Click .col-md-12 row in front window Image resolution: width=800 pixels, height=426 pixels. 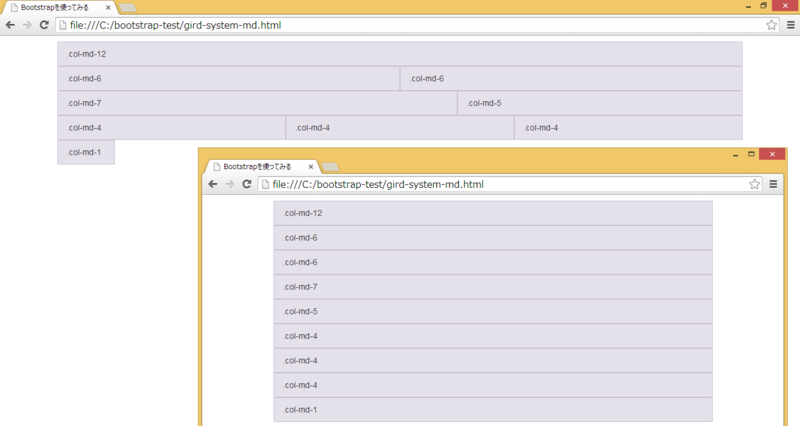[x=493, y=213]
